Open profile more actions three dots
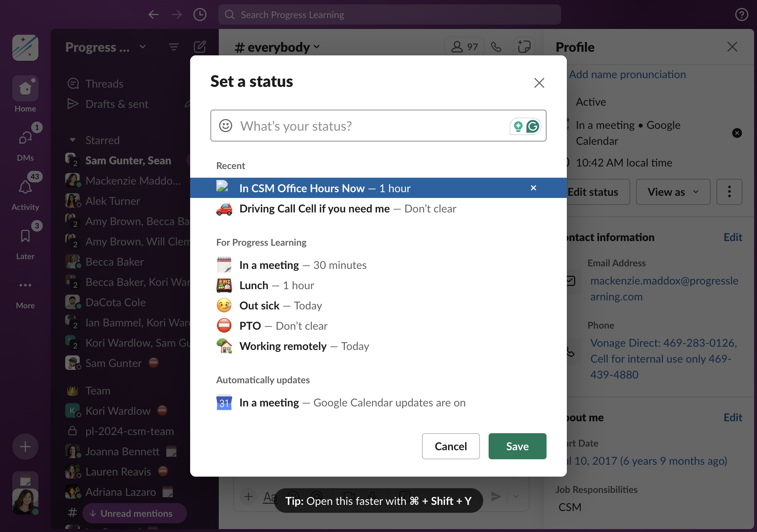The image size is (757, 532). pos(729,192)
